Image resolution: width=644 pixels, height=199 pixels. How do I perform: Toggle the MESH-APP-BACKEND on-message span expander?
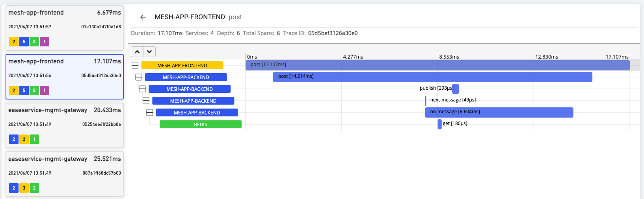click(150, 112)
